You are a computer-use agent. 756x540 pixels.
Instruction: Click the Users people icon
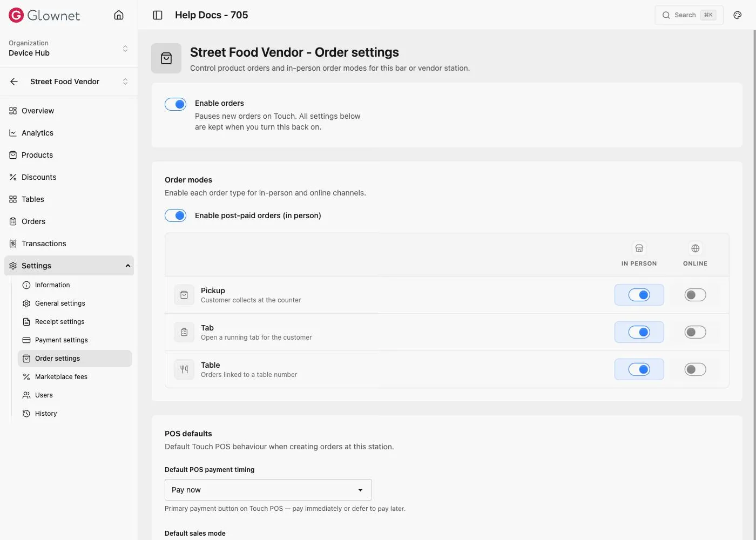coord(26,395)
